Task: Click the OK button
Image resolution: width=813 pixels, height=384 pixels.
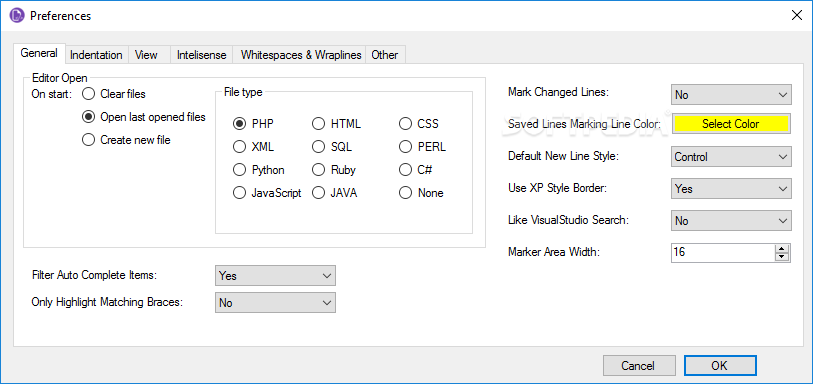Action: point(721,365)
